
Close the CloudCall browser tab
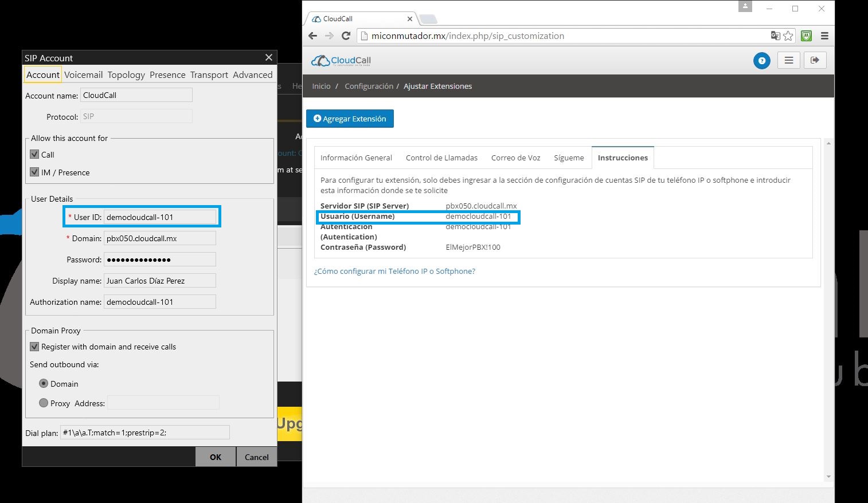click(409, 19)
